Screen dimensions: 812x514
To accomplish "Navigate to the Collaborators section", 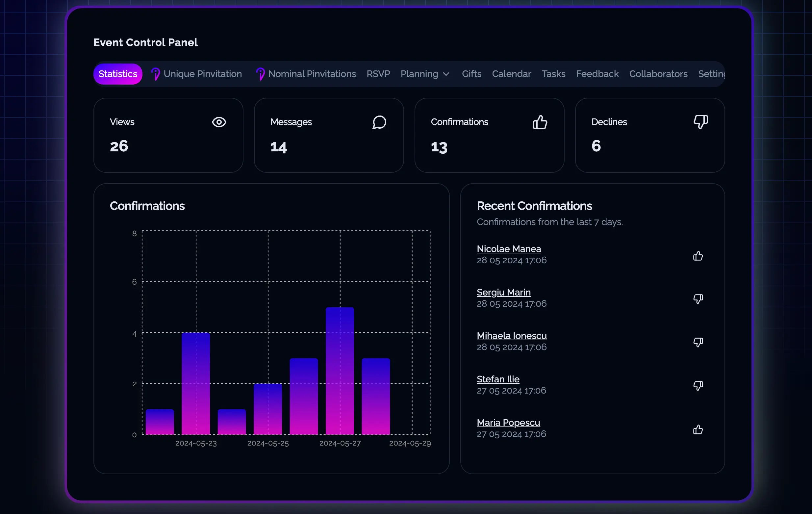I will (x=658, y=73).
